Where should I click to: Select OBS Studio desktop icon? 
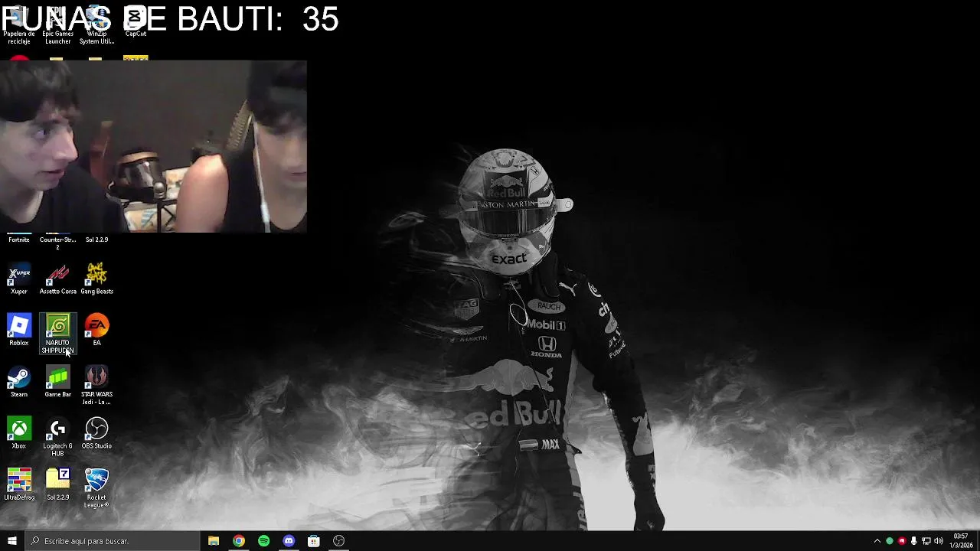tap(96, 433)
